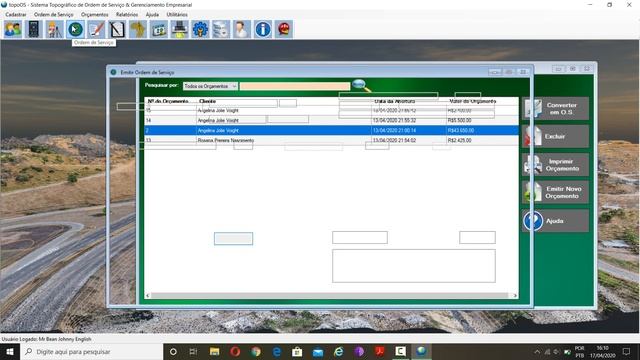The image size is (640, 360).
Task: Open the user in white coat toolbar icon
Action: 242,29
